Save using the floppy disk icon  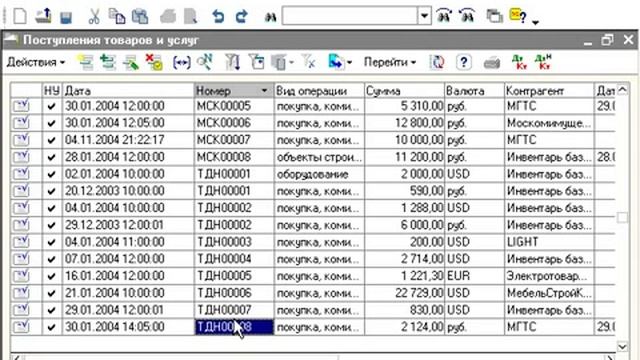click(x=66, y=17)
